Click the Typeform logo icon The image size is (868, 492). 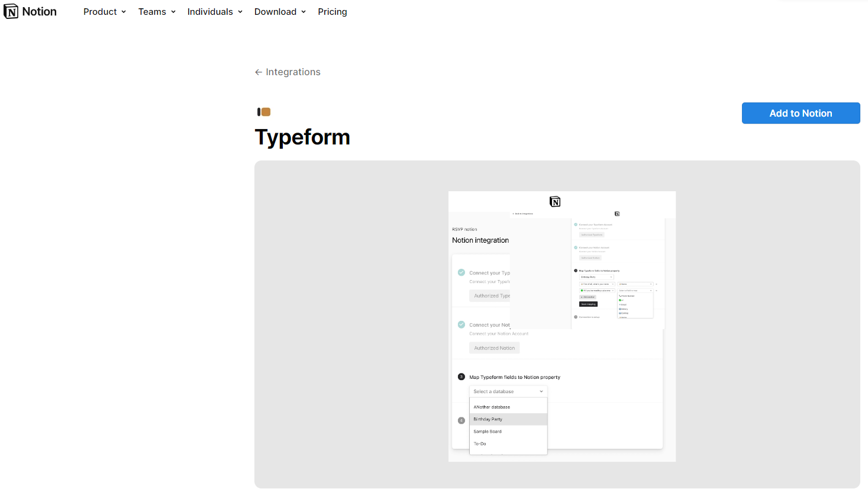264,112
